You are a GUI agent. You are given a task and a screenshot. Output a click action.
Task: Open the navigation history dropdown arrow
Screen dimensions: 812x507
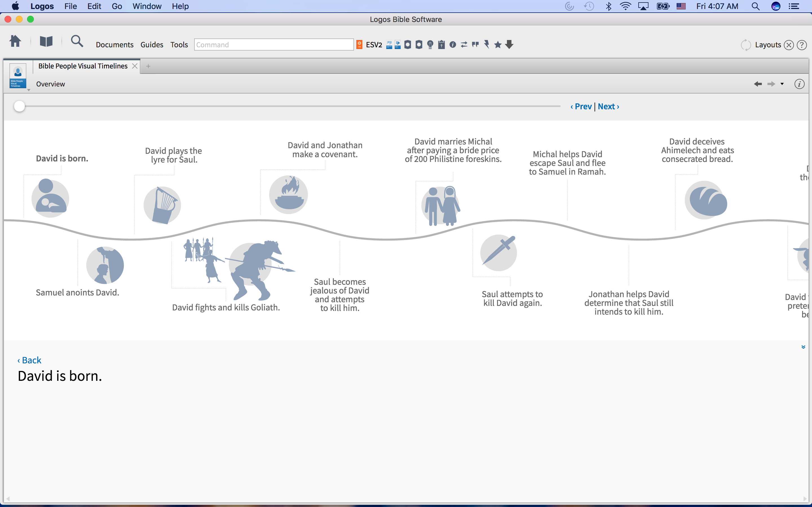(x=782, y=84)
